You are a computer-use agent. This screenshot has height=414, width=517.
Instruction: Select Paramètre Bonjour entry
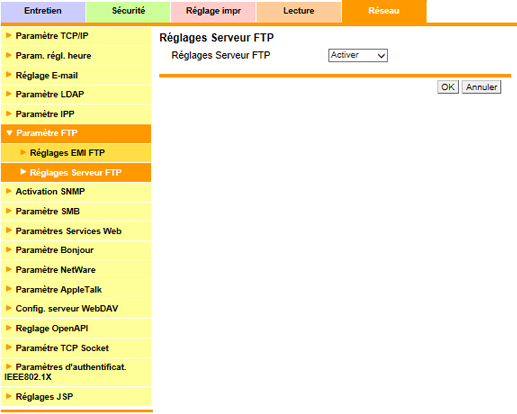coord(76,250)
